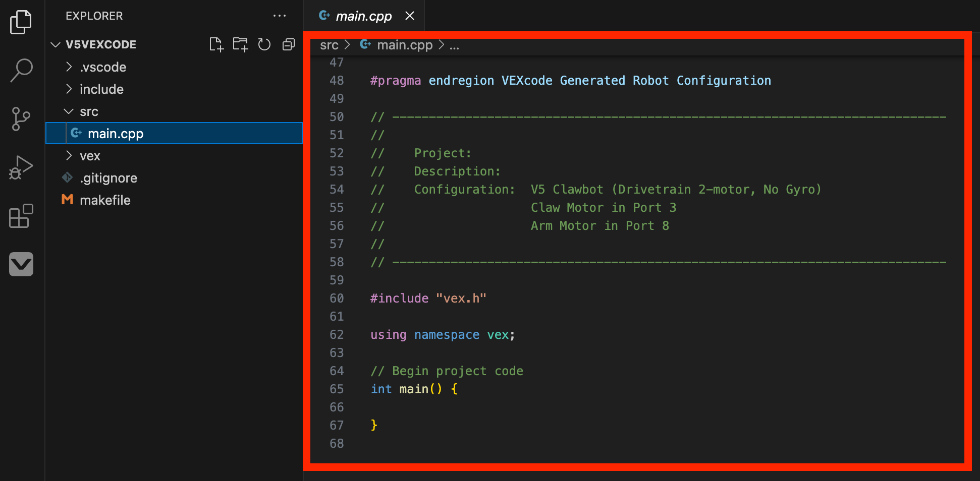This screenshot has height=481, width=980.
Task: Open the src breadcrumb in the editor
Action: pyautogui.click(x=329, y=44)
